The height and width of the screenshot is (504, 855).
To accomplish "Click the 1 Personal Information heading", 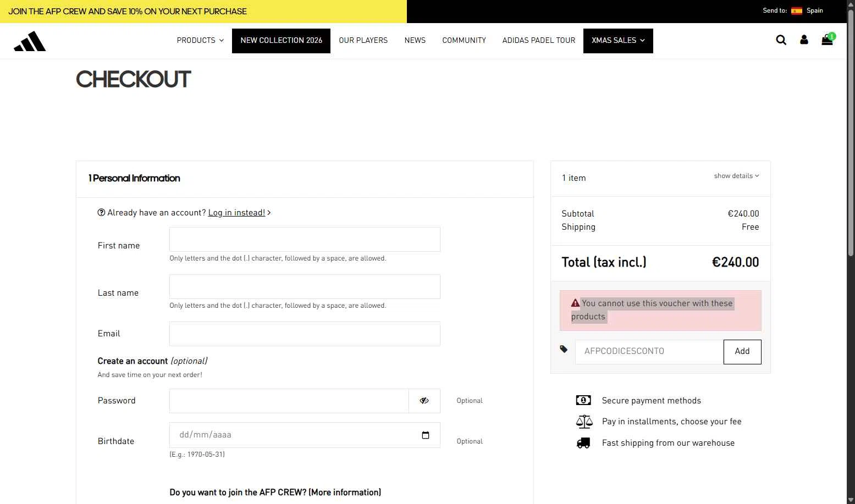I will tap(134, 178).
